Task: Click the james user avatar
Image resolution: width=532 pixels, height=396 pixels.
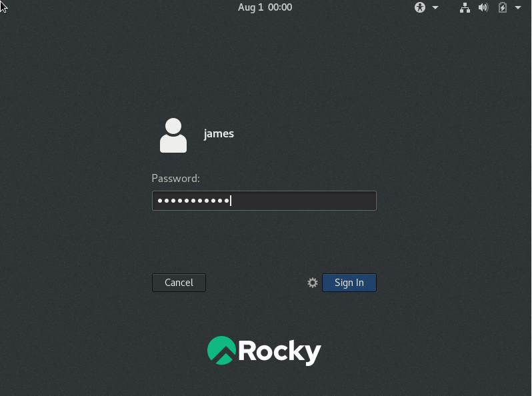Action: click(x=173, y=135)
